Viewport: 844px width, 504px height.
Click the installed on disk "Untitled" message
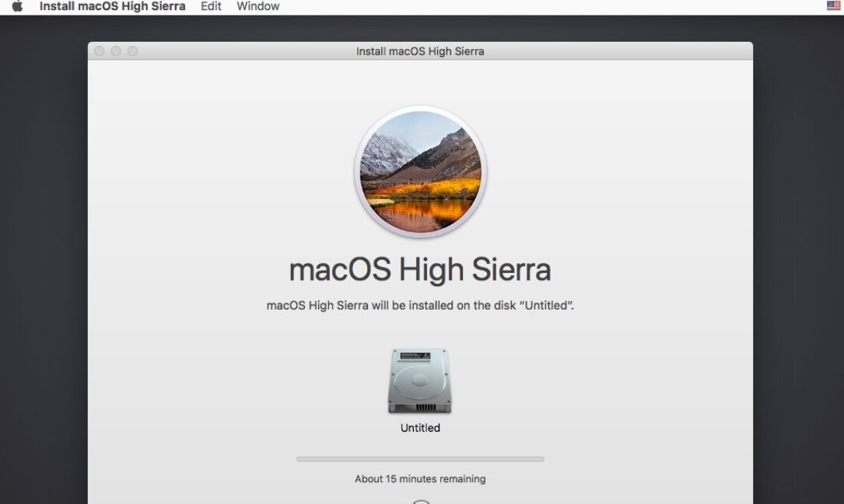point(420,306)
